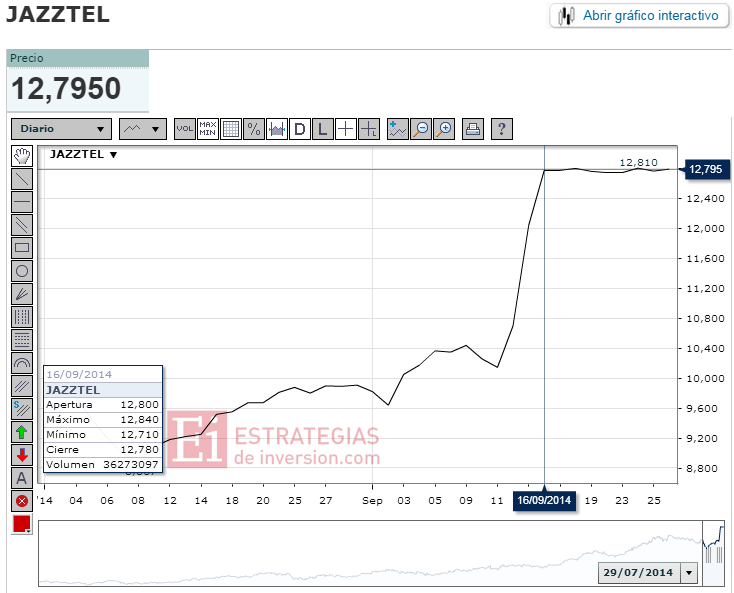
Task: Click the 16/09/2014 date marker on axis
Action: coord(544,500)
